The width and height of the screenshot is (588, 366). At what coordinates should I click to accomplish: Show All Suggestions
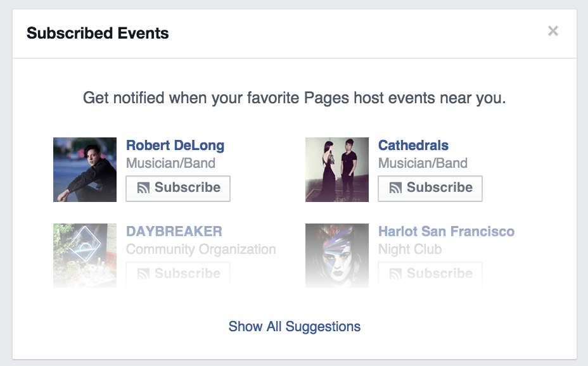click(294, 327)
